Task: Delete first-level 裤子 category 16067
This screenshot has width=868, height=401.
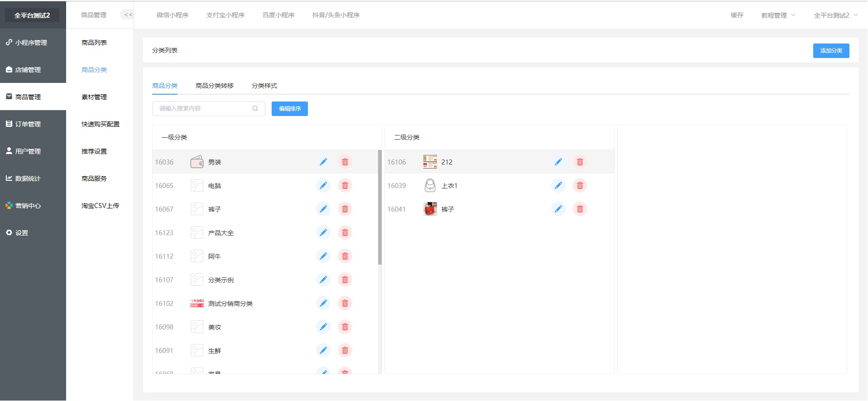Action: pos(345,209)
